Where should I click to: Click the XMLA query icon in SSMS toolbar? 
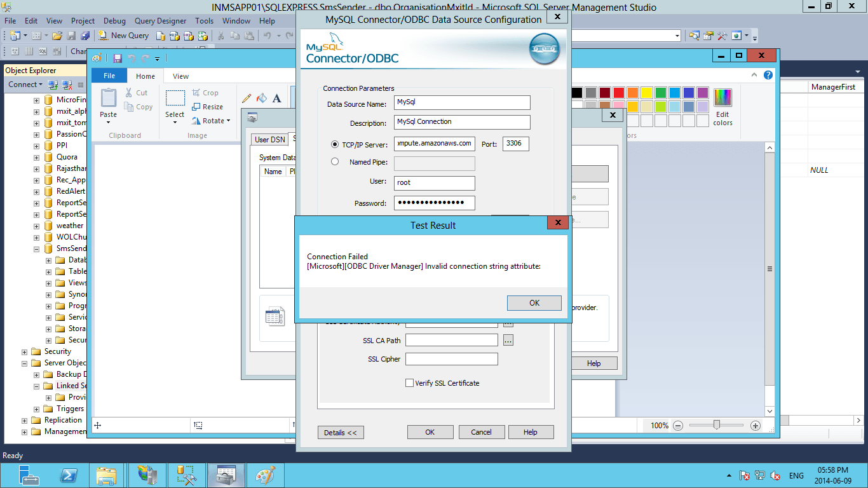201,36
